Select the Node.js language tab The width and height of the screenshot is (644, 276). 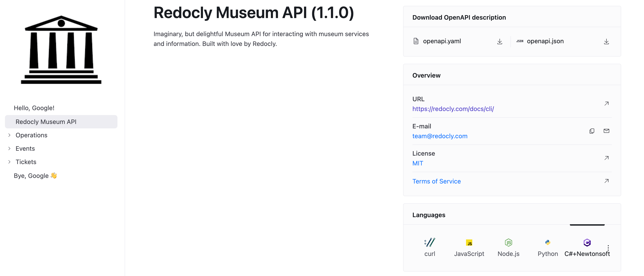pos(508,247)
